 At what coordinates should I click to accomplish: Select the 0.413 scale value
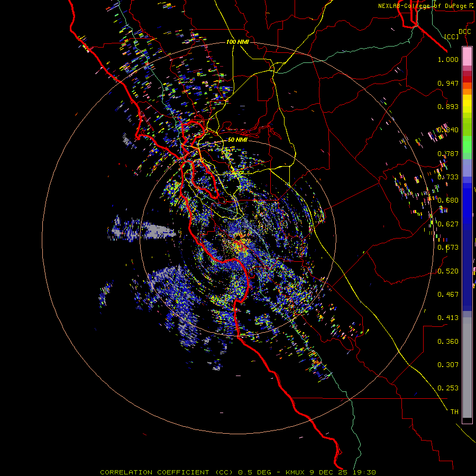[x=448, y=318]
